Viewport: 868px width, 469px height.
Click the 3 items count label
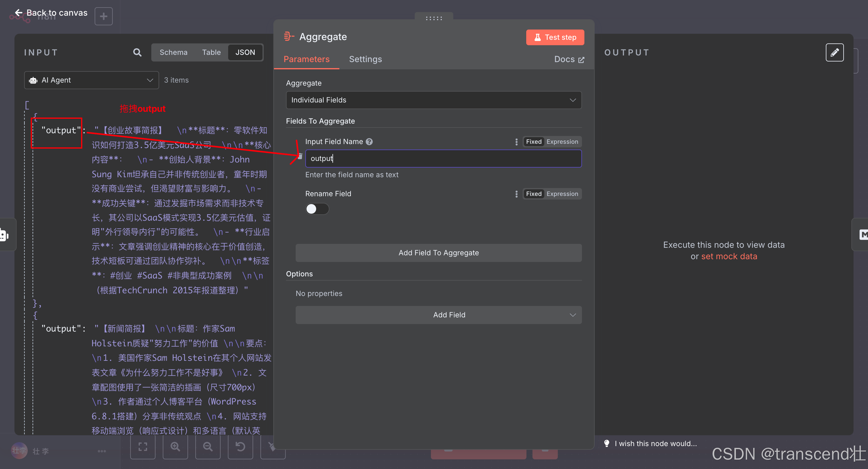pos(176,80)
